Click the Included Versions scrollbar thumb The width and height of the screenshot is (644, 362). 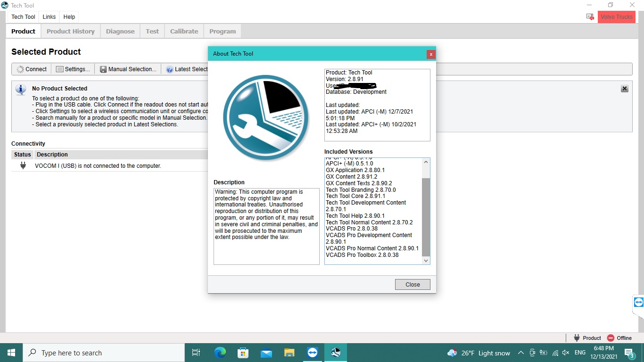(x=426, y=217)
